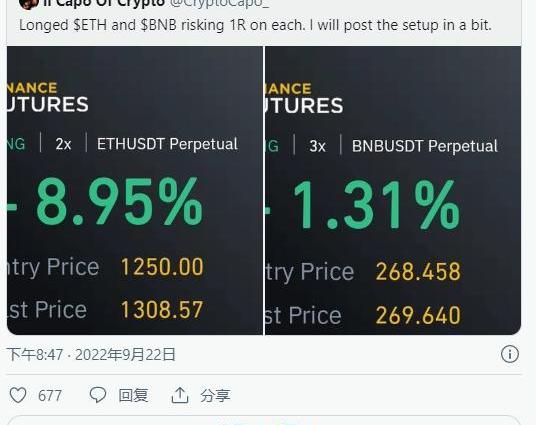Click the 分享 share label

point(215,396)
